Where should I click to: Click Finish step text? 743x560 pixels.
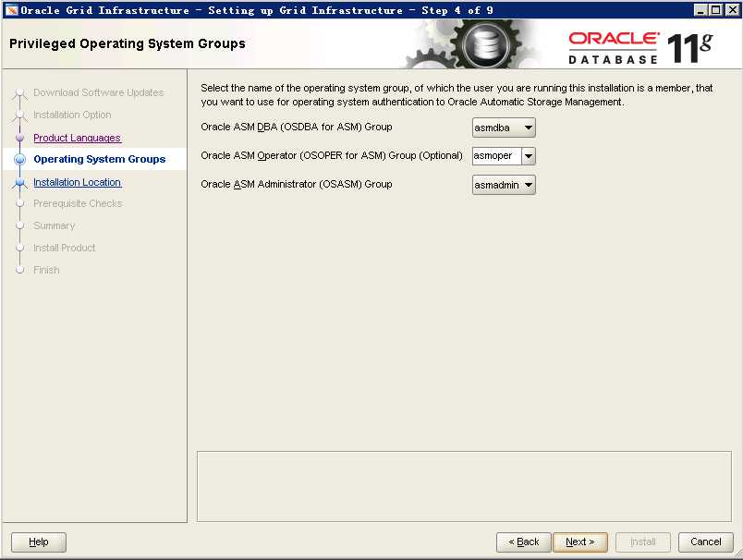click(x=46, y=270)
